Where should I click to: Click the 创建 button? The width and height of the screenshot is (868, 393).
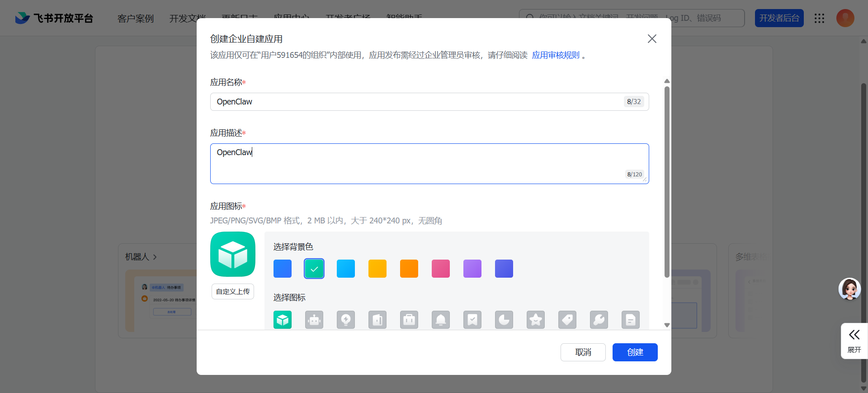coord(635,352)
